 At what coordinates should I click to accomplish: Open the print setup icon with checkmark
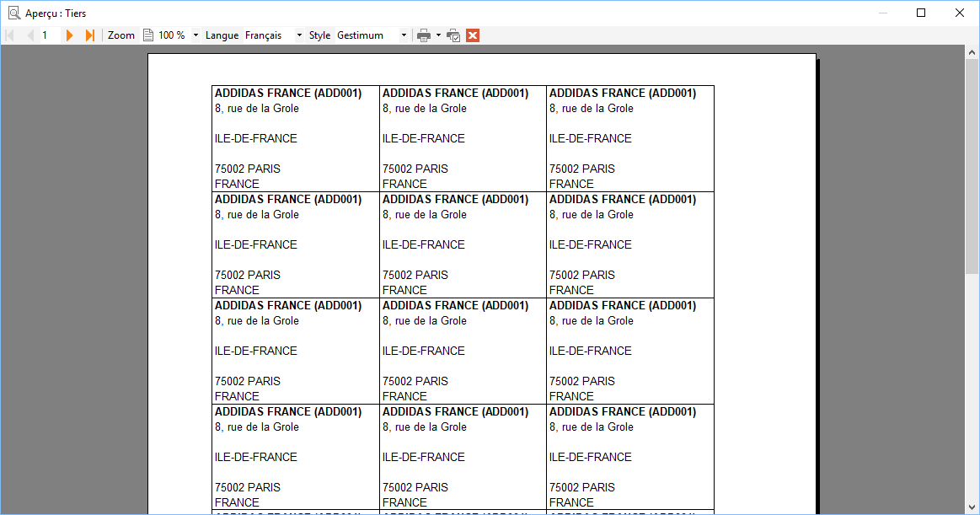(x=453, y=35)
